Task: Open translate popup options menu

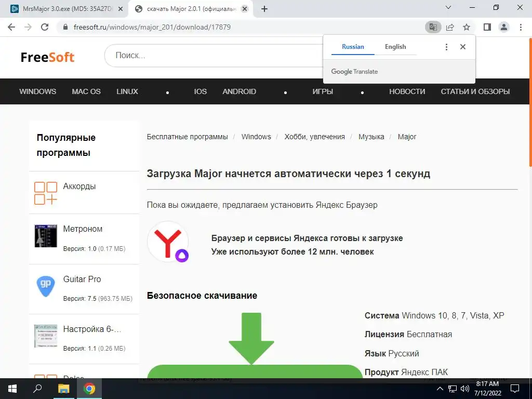Action: [x=446, y=47]
